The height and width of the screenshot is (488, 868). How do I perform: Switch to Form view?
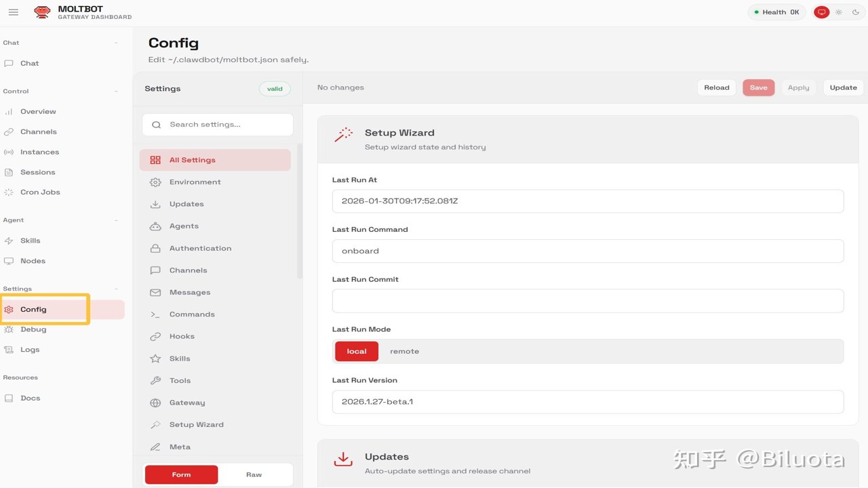pos(181,474)
